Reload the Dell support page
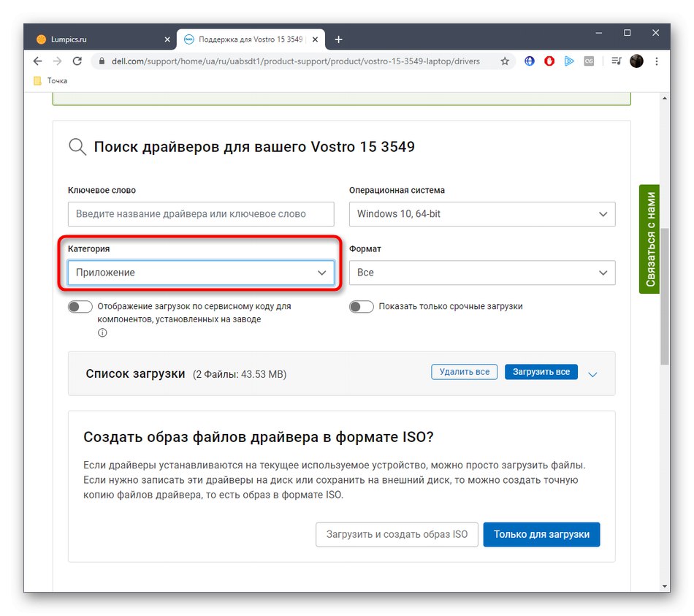694x616 pixels. pyautogui.click(x=77, y=61)
